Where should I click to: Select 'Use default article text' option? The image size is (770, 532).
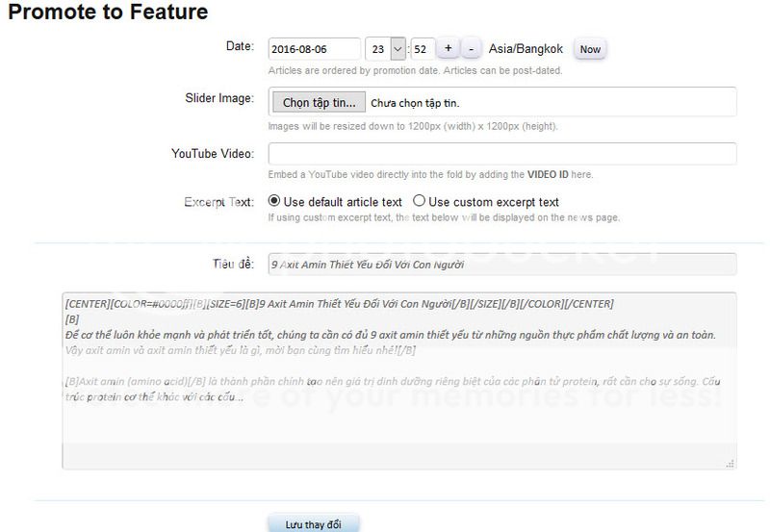click(x=274, y=201)
